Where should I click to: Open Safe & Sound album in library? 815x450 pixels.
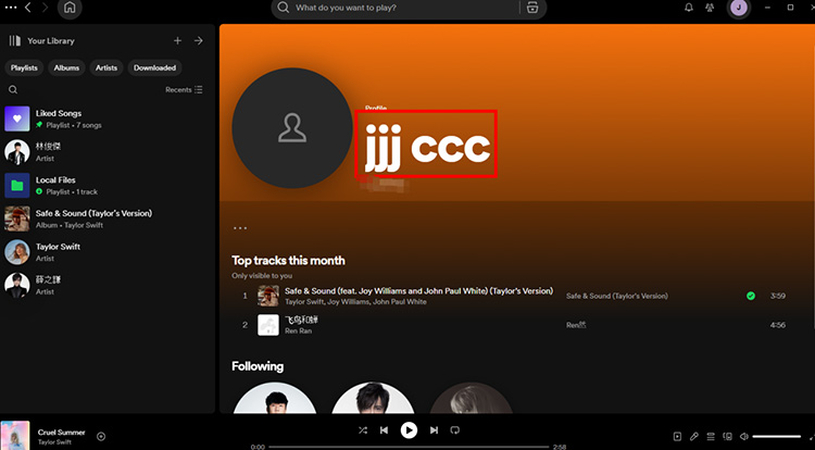[108, 219]
